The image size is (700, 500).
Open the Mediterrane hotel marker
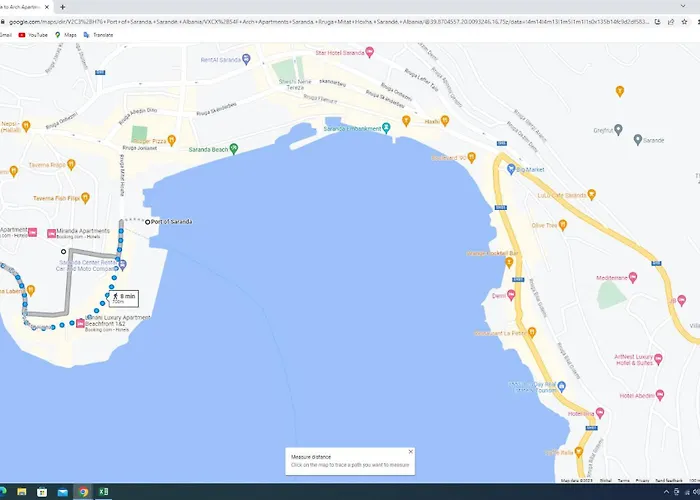point(631,277)
